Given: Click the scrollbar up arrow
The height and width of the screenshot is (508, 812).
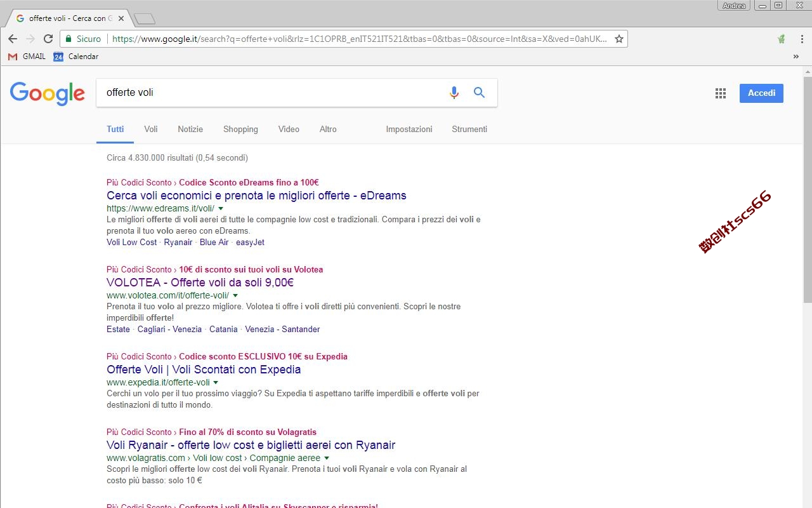Looking at the screenshot, I should click(x=807, y=71).
